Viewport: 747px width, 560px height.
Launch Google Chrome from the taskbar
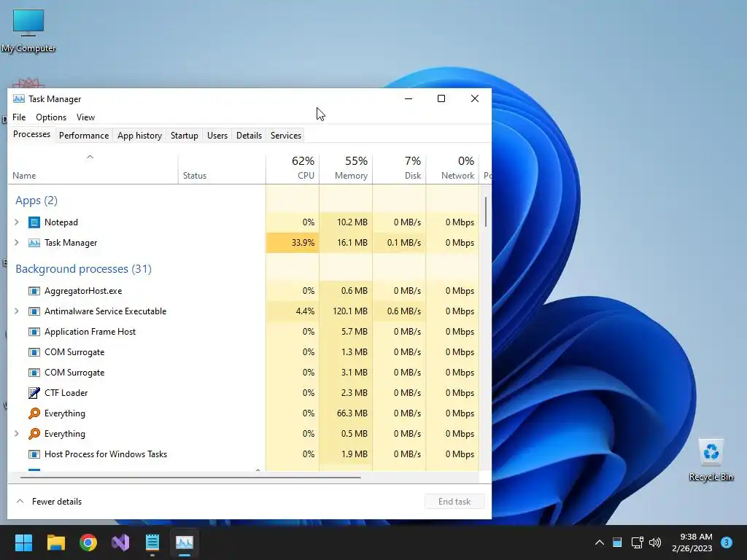pos(88,542)
